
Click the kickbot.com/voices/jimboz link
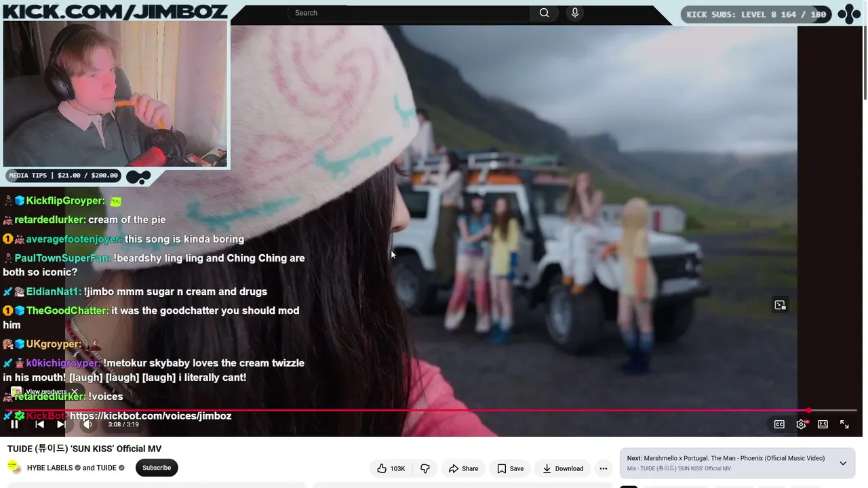pyautogui.click(x=151, y=416)
